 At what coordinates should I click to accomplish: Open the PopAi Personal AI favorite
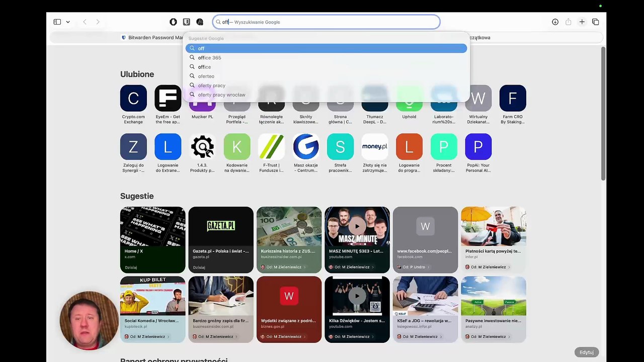(478, 153)
